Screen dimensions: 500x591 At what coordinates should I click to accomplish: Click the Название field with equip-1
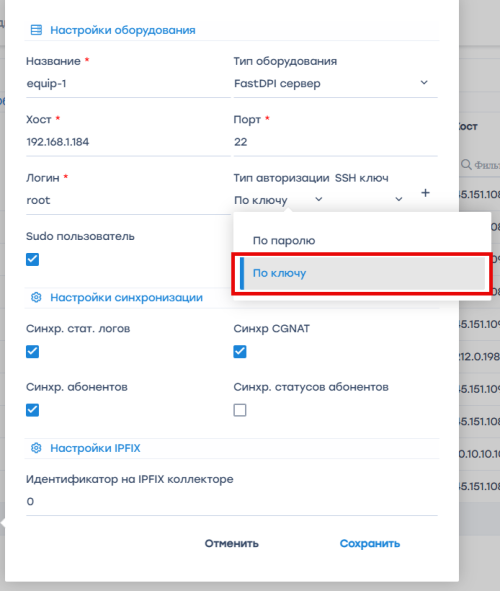[128, 83]
